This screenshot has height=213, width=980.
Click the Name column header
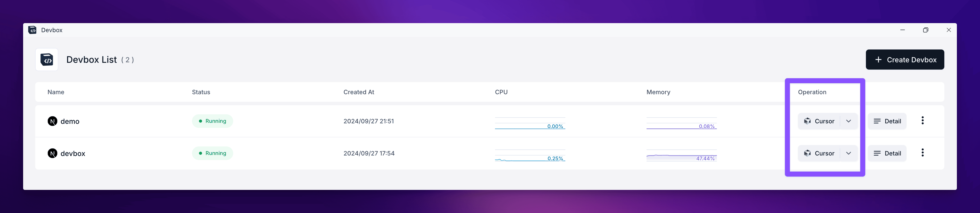pyautogui.click(x=56, y=92)
